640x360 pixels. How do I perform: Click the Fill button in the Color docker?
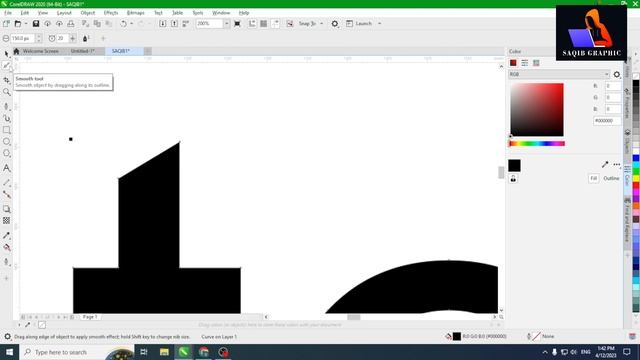tap(593, 178)
